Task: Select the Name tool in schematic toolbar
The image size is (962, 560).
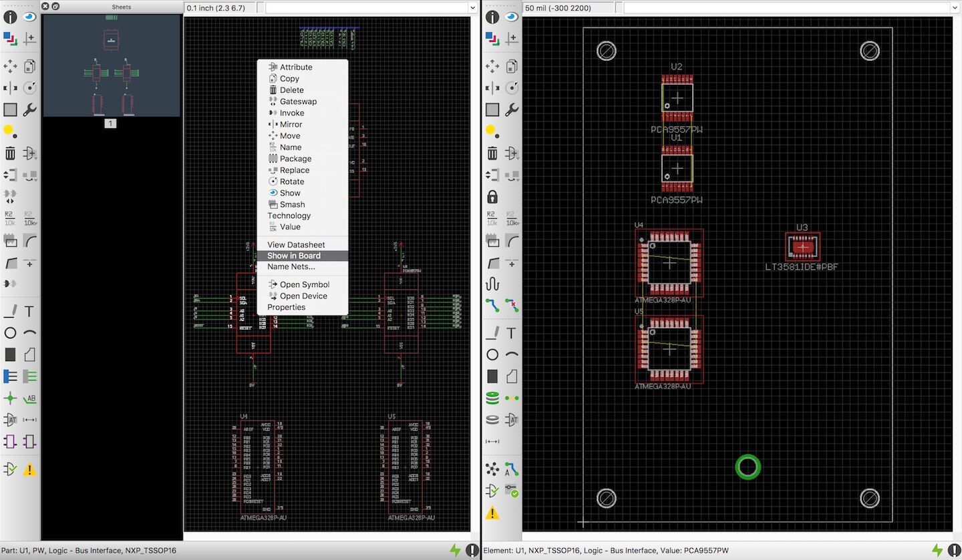Action: 10,218
